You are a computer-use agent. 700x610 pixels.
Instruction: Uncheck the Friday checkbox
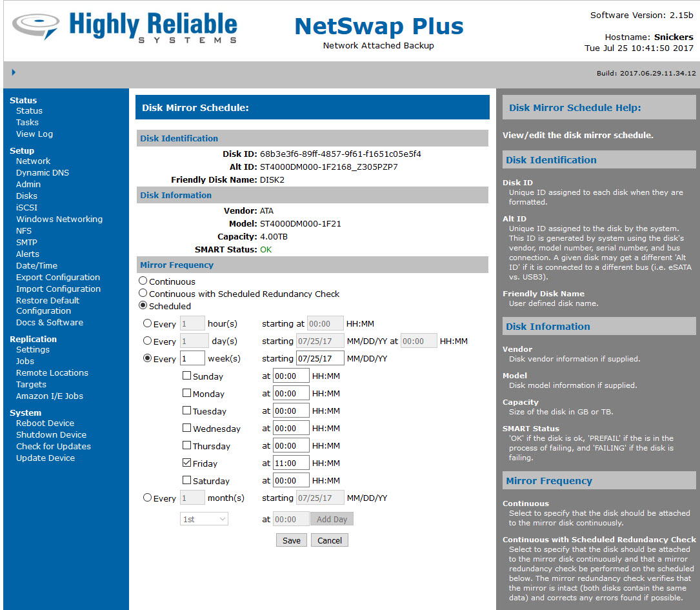(x=186, y=463)
